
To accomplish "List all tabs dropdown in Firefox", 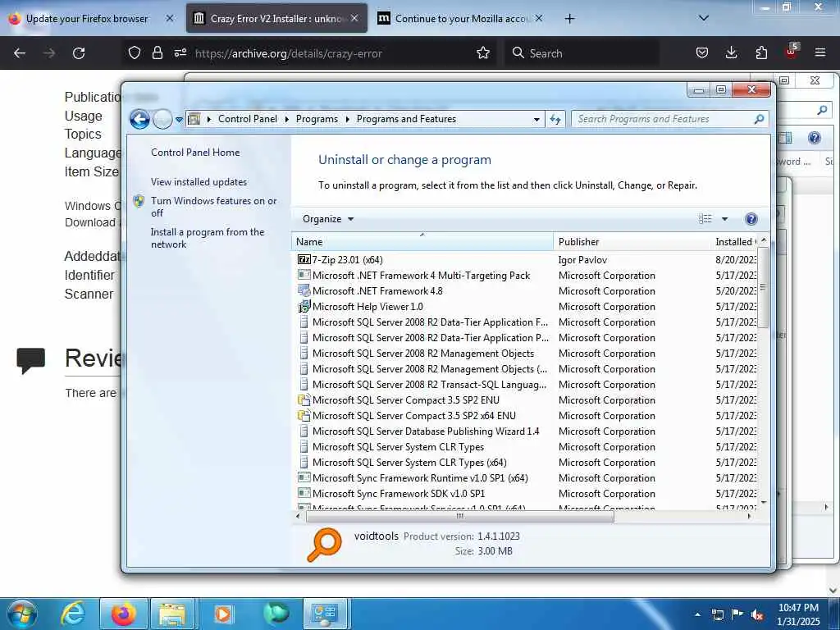I will (704, 18).
